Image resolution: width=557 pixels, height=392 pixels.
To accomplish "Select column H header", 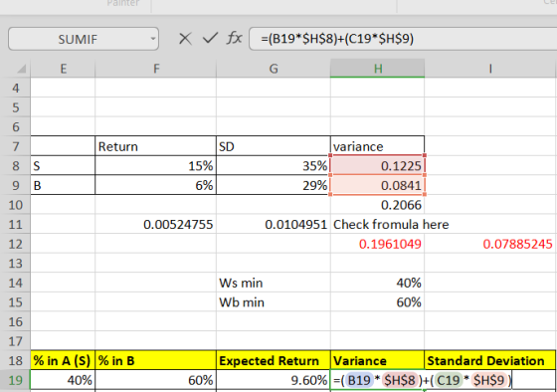I will (x=378, y=69).
